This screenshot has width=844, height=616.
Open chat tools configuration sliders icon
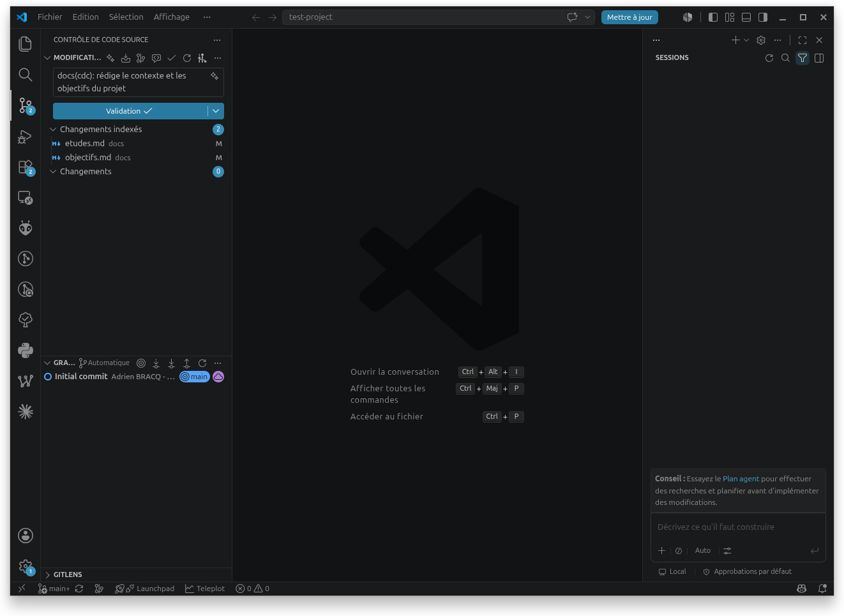coord(727,550)
